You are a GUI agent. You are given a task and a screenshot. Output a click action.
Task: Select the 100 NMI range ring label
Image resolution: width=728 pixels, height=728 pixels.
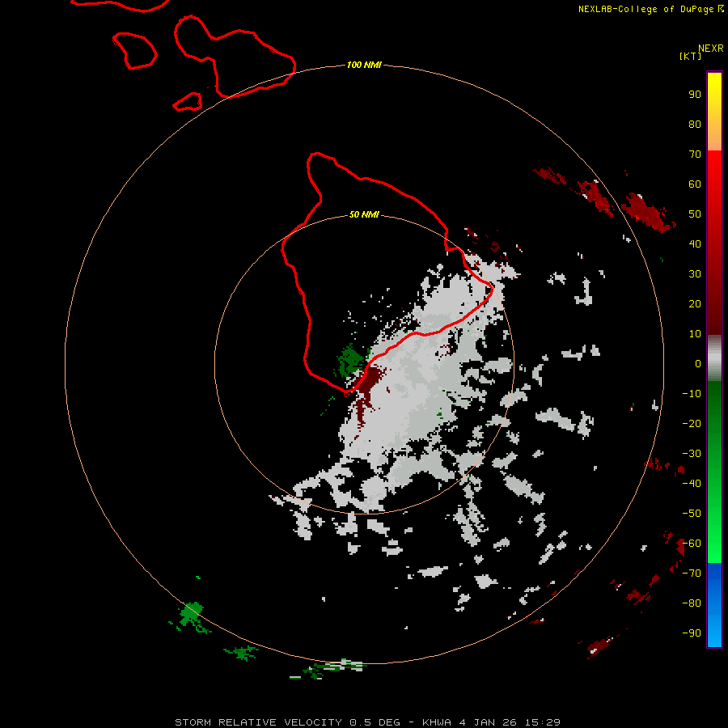pos(364,65)
